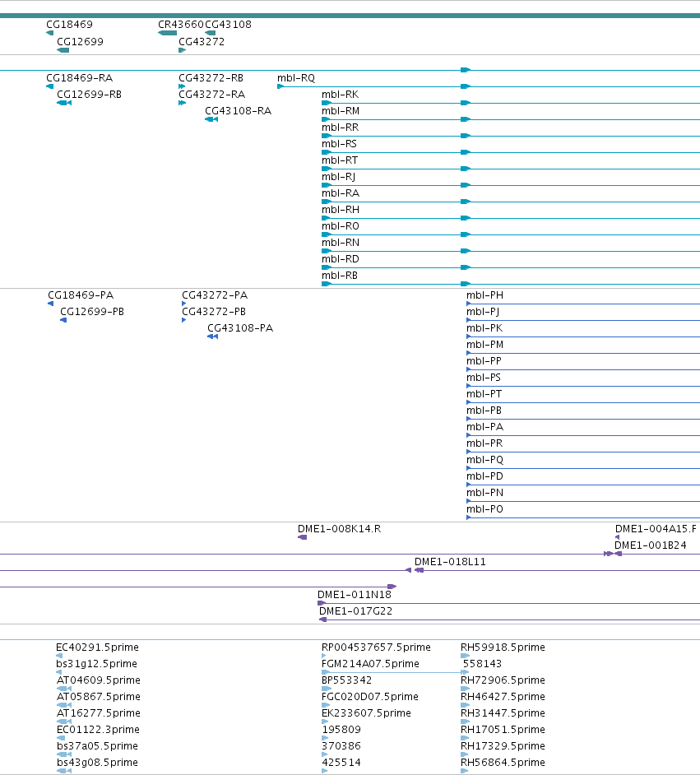Click BAC clone DME1-017G22

355,611
